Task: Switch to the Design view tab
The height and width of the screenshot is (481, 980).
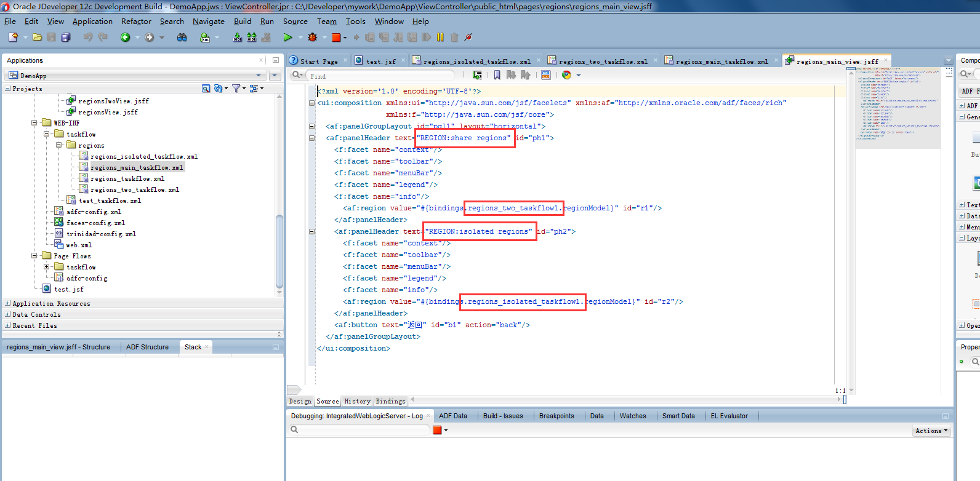Action: [x=300, y=402]
